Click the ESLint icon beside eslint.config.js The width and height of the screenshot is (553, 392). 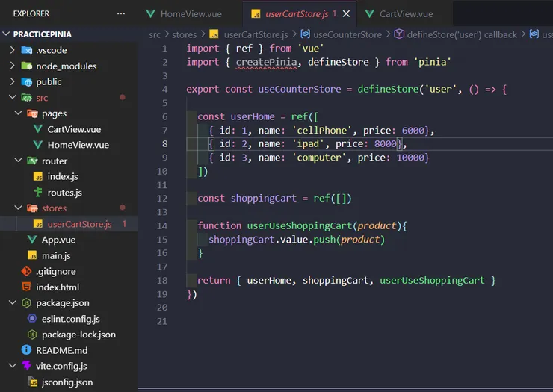click(x=32, y=319)
